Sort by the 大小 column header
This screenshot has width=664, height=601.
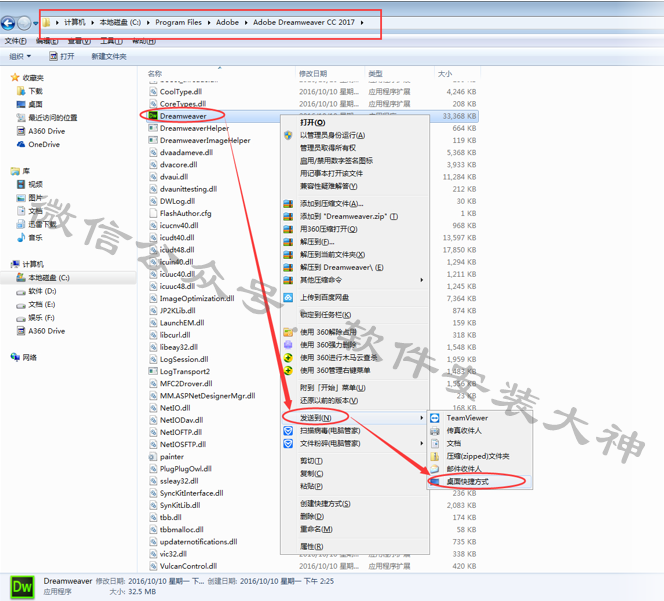(445, 74)
